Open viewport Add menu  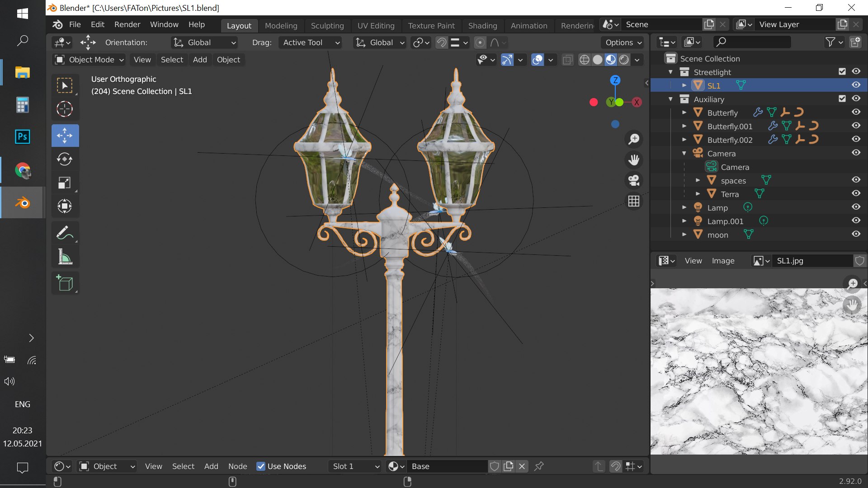[200, 60]
